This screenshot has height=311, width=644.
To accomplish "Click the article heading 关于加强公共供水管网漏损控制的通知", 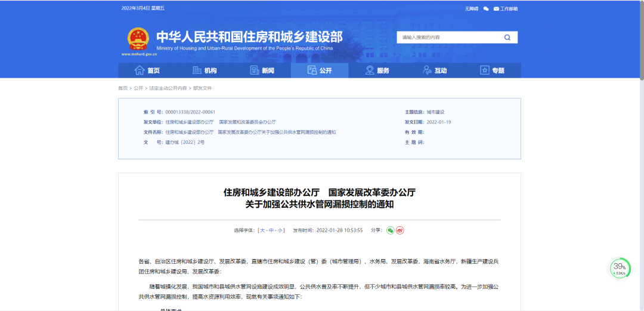I will tap(320, 205).
